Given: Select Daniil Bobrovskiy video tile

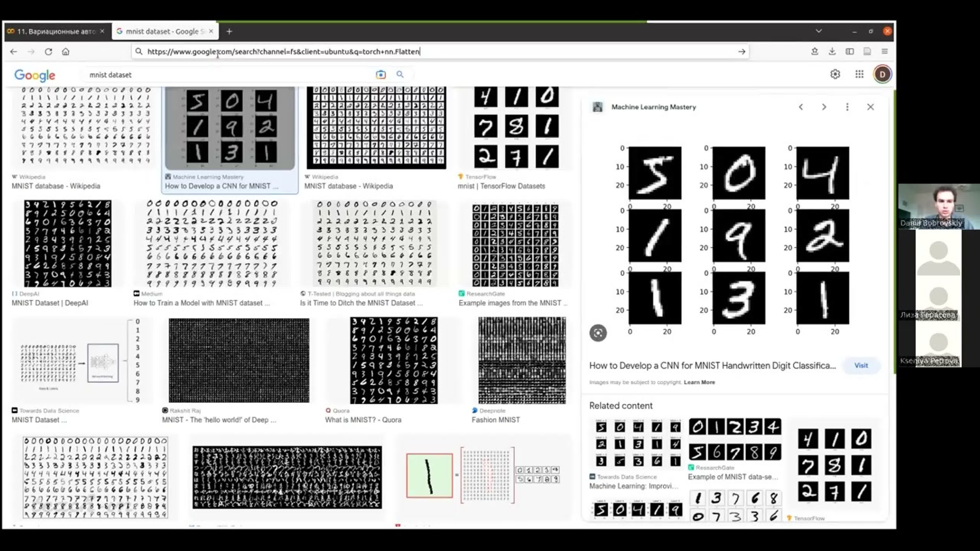Looking at the screenshot, I should (939, 206).
